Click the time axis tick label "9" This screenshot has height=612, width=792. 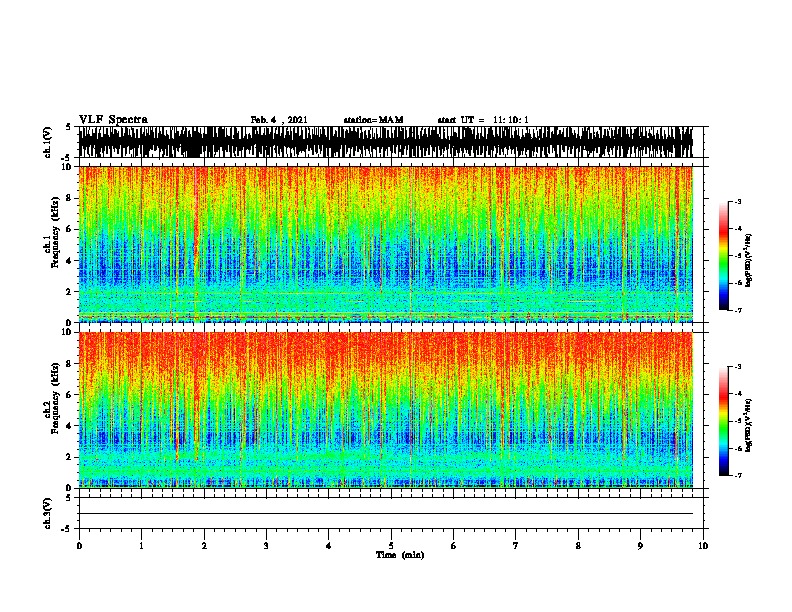tap(640, 546)
